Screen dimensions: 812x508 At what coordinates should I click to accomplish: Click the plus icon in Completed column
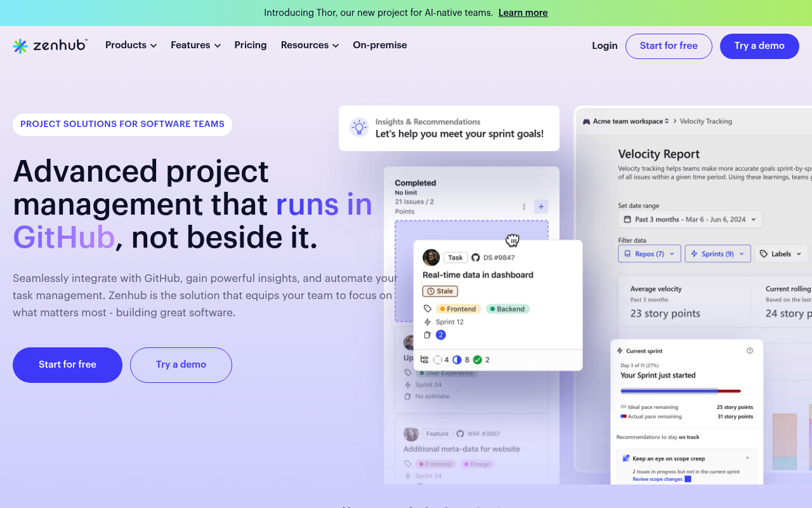tap(541, 206)
